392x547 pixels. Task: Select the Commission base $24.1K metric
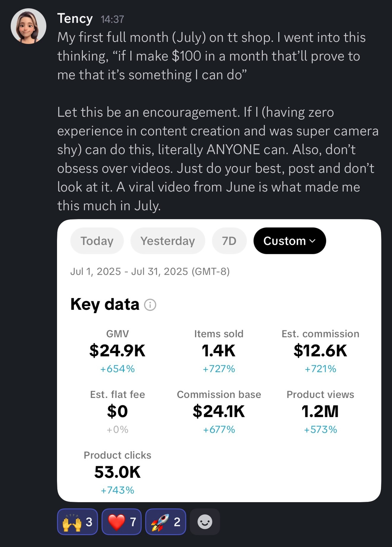click(219, 412)
